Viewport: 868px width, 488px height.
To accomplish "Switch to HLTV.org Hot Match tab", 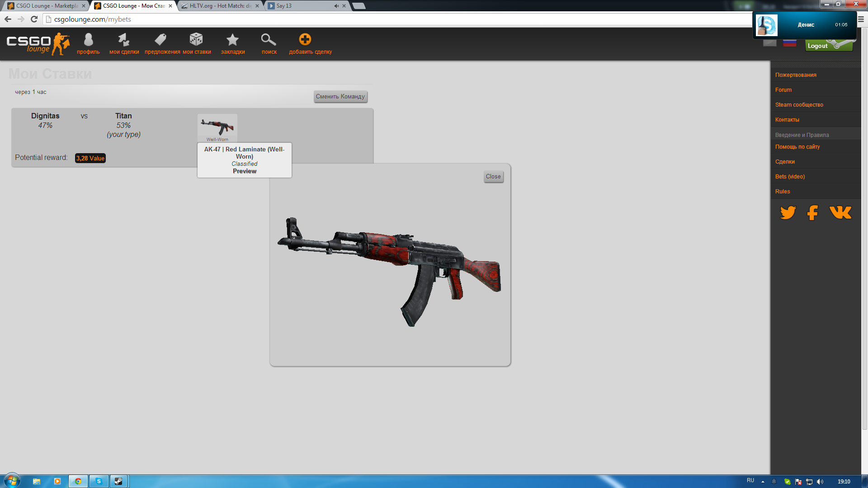I will coord(220,6).
